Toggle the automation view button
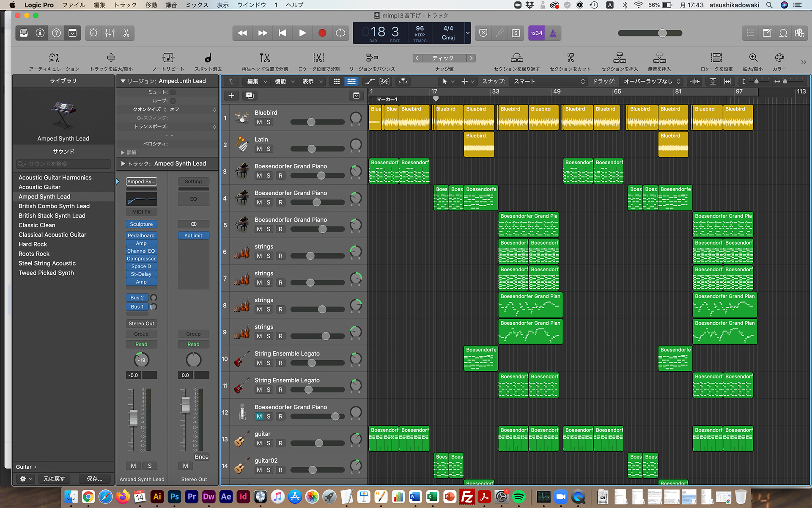This screenshot has width=812, height=508. pos(370,81)
